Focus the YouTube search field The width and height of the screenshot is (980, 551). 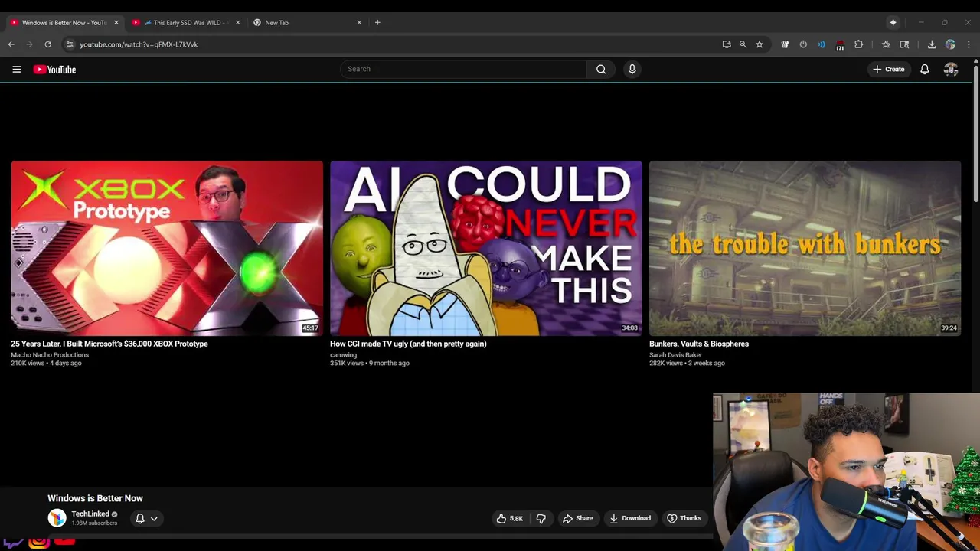click(x=463, y=69)
